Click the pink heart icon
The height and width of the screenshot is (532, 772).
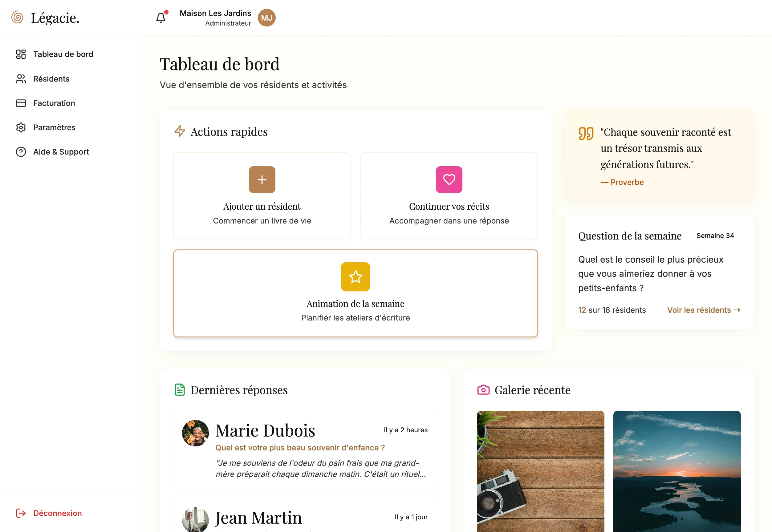[449, 180]
